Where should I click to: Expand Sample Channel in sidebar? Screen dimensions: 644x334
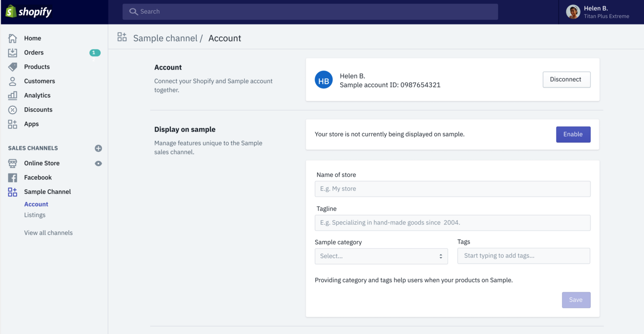(x=47, y=192)
